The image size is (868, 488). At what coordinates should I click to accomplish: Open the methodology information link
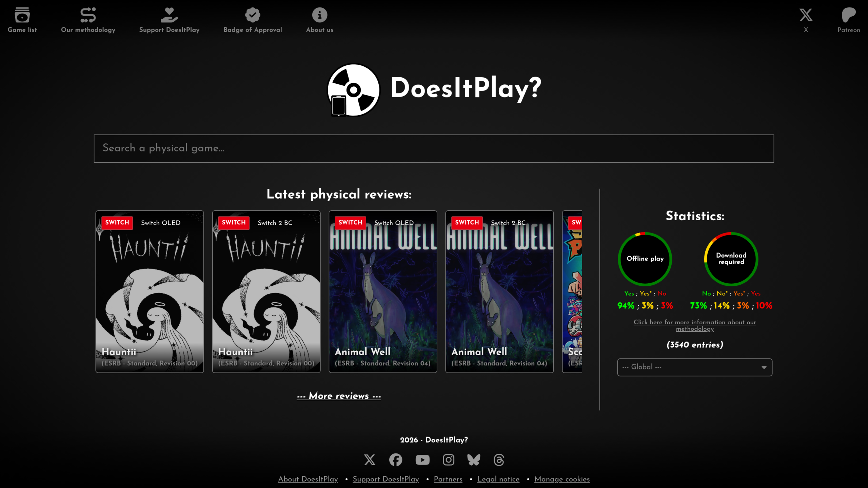(x=695, y=325)
